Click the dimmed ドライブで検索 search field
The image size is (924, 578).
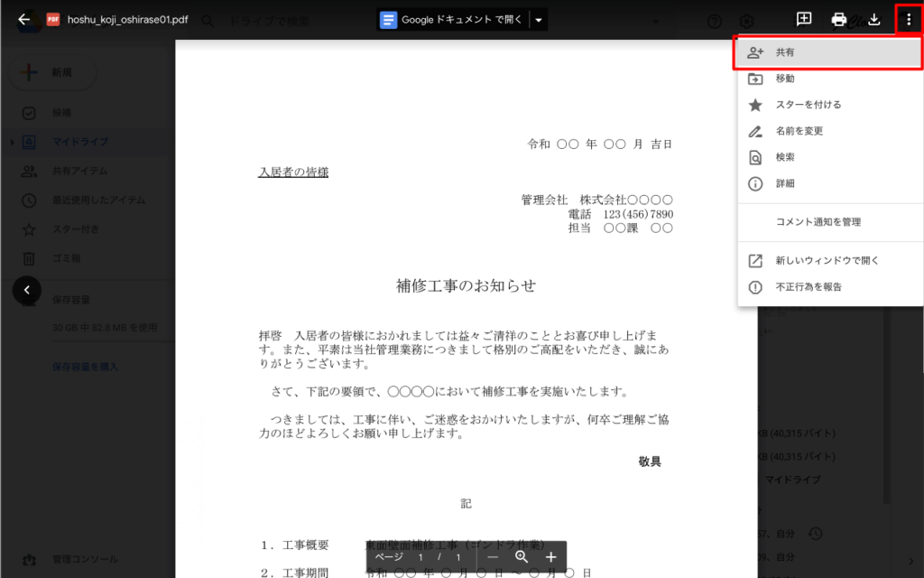(x=269, y=22)
